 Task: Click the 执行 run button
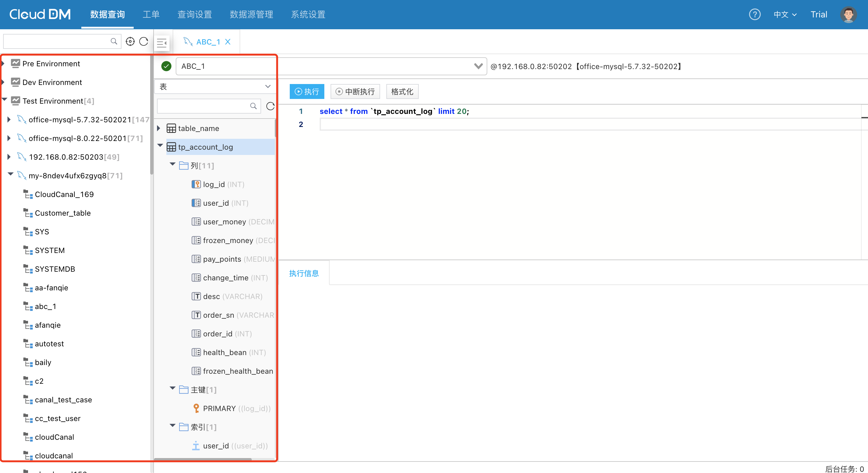307,91
